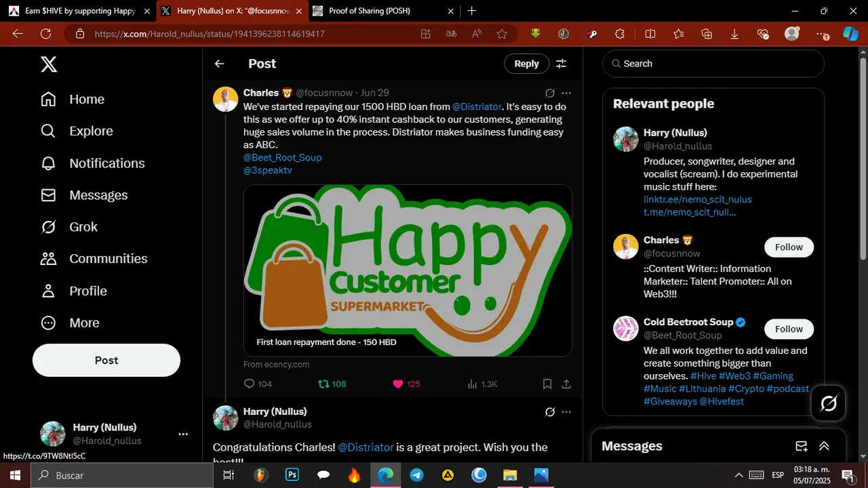The width and height of the screenshot is (868, 488).
Task: Click the X logo in sidebar
Action: pyautogui.click(x=49, y=64)
